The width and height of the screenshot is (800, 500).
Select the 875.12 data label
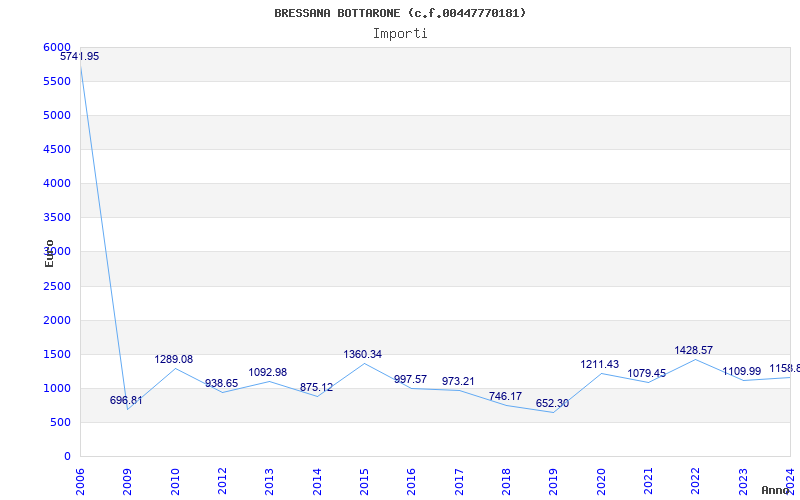point(316,388)
